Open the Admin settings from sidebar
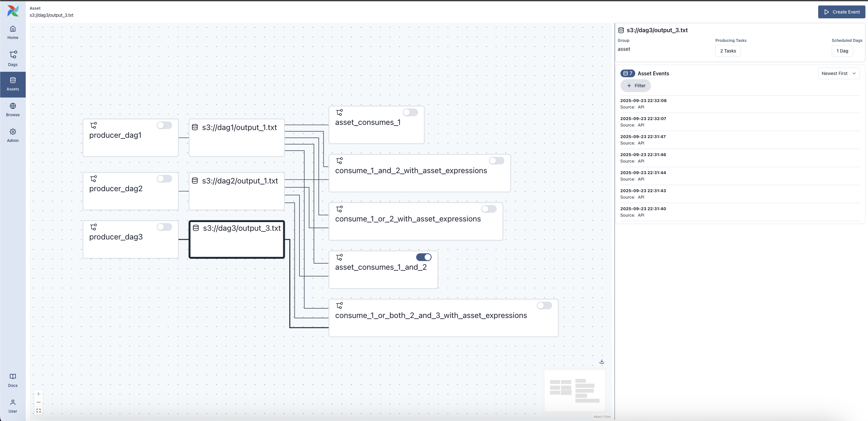The height and width of the screenshot is (421, 868). click(13, 135)
